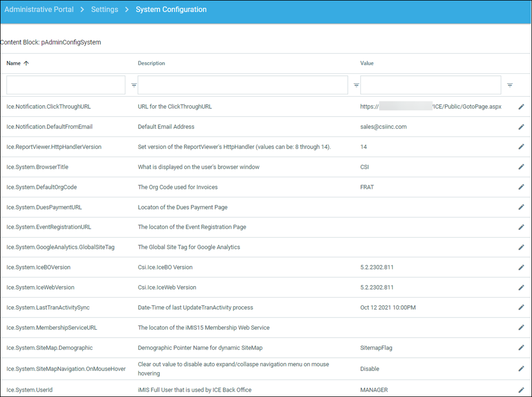Edit the Ice.System.DefaultOrgCode value
This screenshot has height=397, width=532.
521,187
